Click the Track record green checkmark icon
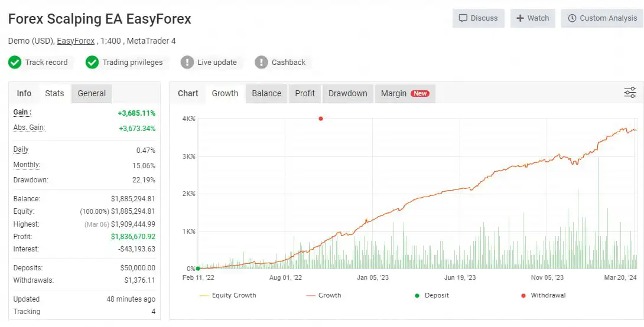 [x=15, y=62]
